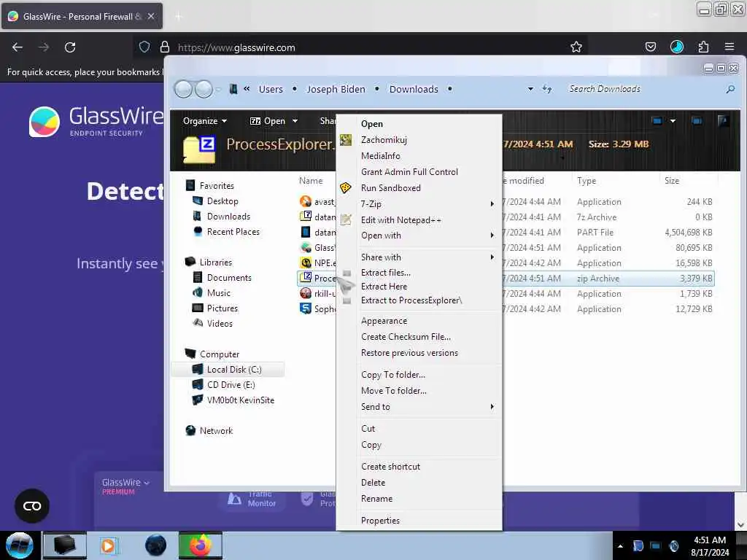Click Firefox reload page icon
747x560 pixels.
[70, 47]
